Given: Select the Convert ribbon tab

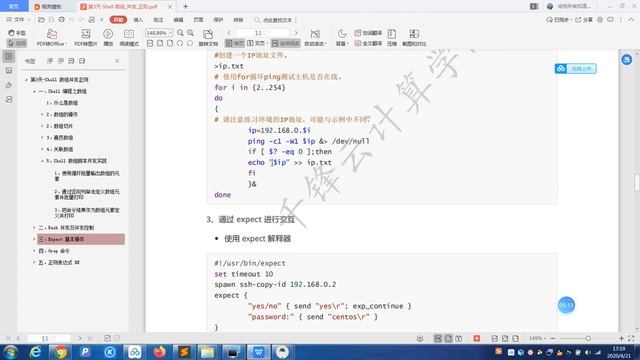Looking at the screenshot, I should point(238,20).
